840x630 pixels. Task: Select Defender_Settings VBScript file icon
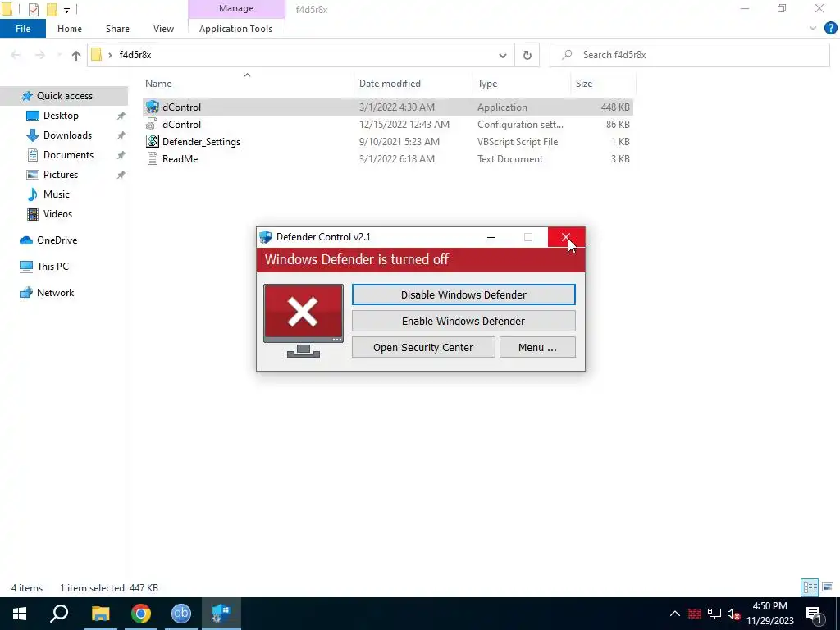pos(153,141)
